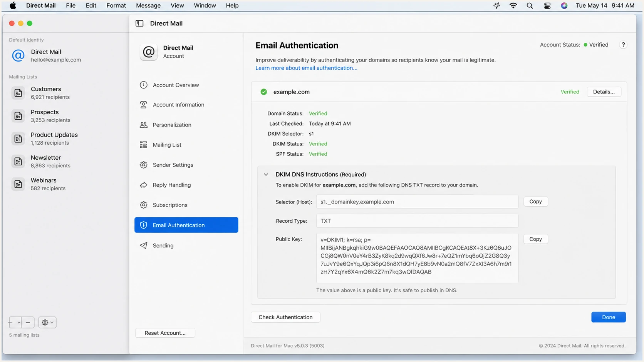Screen dimensions: 644x362
Task: Open the View menu
Action: 177,5
